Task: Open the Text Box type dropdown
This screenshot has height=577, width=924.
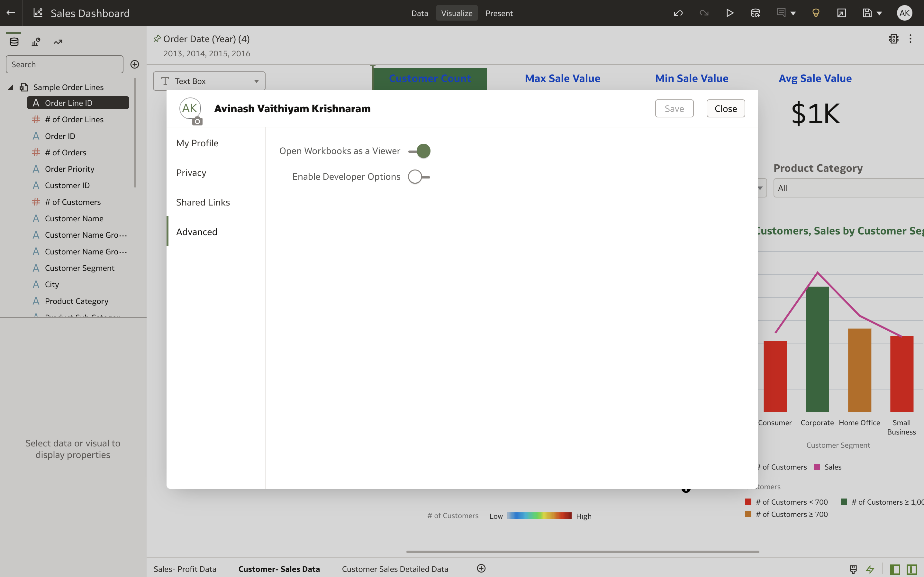Action: (x=256, y=80)
